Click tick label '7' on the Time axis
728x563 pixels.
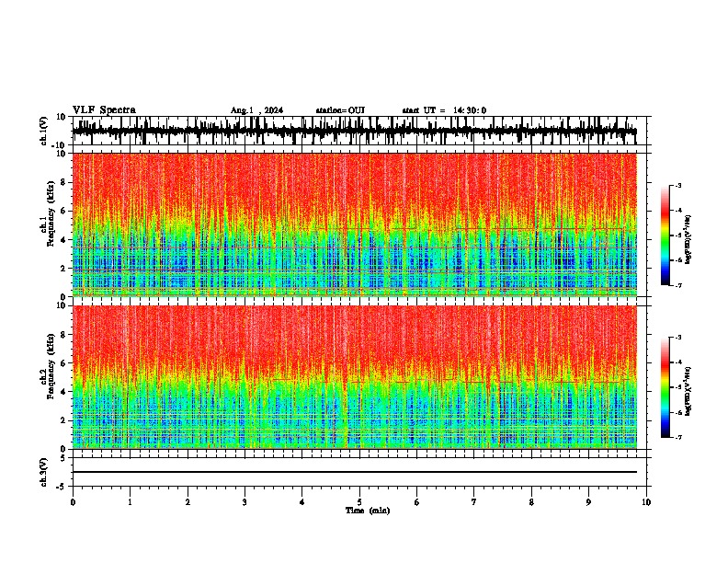click(x=474, y=502)
